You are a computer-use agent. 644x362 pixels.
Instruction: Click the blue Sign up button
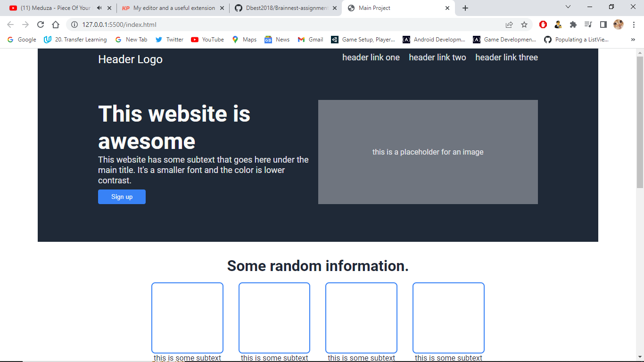(x=122, y=197)
